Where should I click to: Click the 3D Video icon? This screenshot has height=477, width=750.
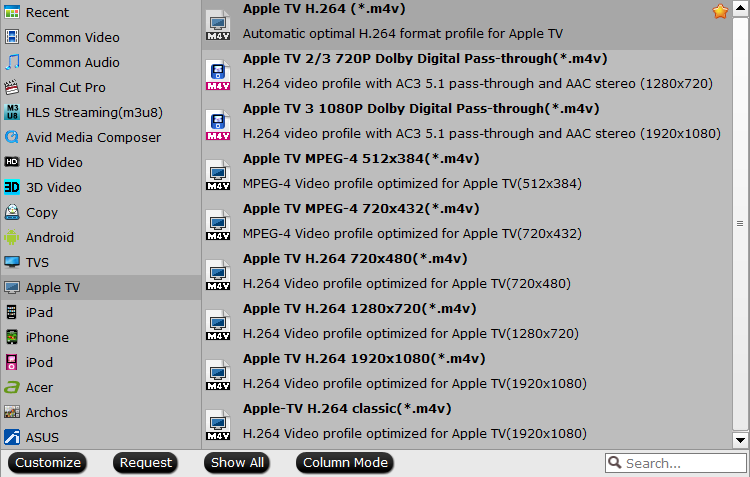pyautogui.click(x=12, y=187)
